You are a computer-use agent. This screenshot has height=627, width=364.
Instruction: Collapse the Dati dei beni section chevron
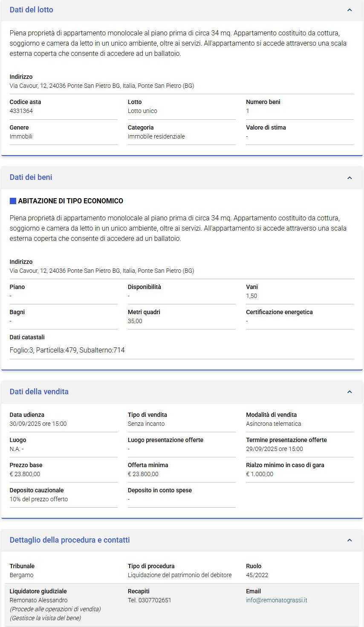pos(350,178)
